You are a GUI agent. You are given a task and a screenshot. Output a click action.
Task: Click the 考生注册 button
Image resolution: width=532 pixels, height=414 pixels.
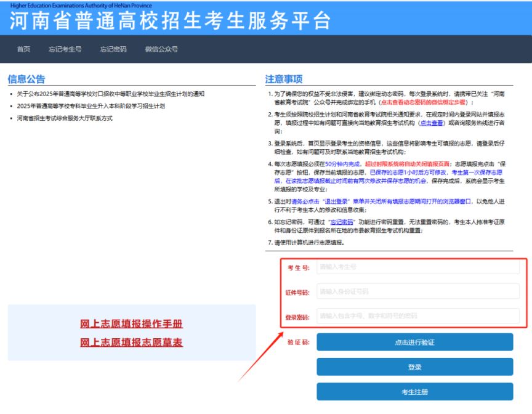click(x=414, y=392)
